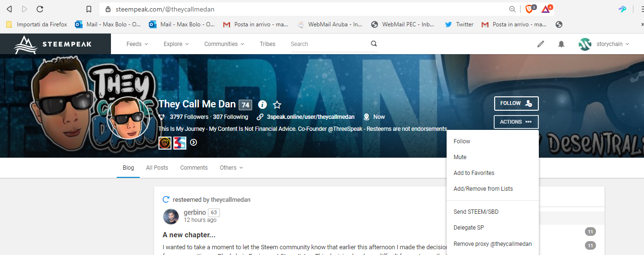This screenshot has width=644, height=255.
Task: Click the pencil compose post icon
Action: click(541, 44)
